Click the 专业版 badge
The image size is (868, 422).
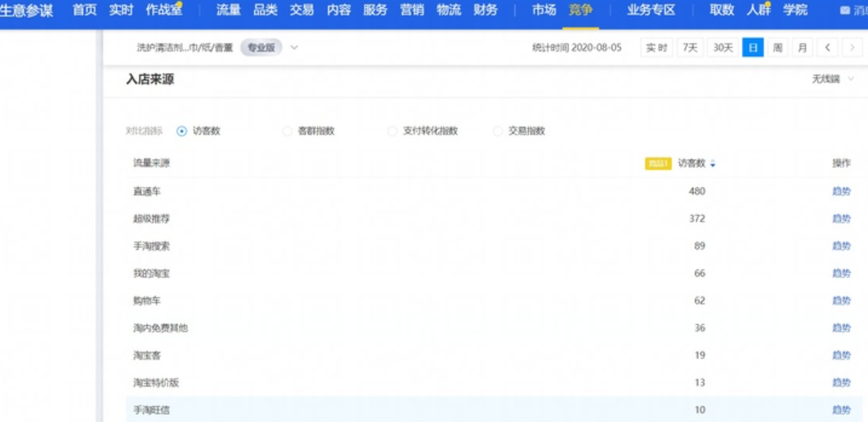coord(261,48)
